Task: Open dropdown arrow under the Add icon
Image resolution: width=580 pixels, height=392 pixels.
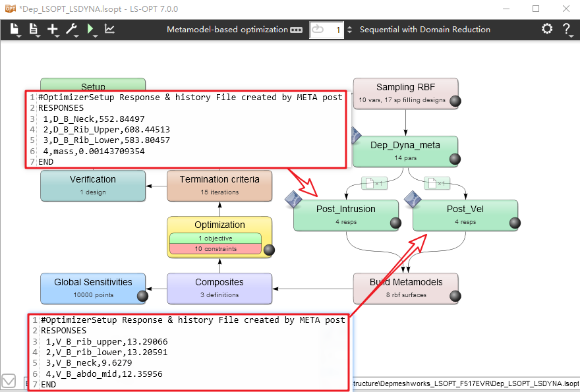Action: pos(57,36)
